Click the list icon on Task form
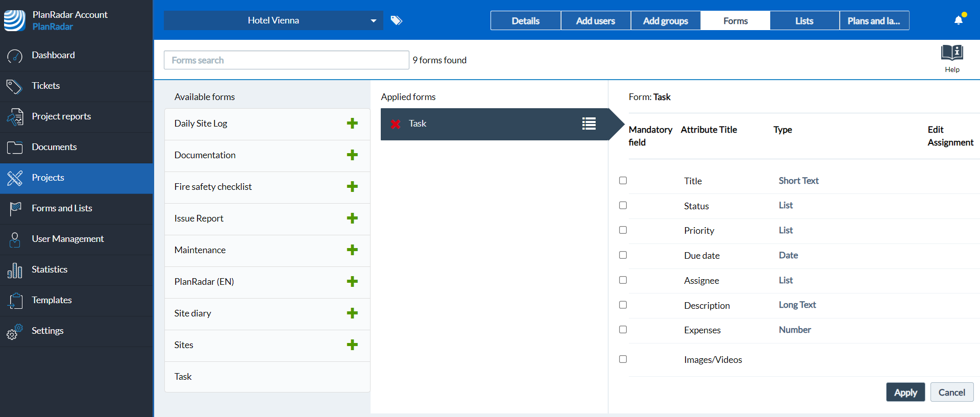980x417 pixels. point(589,124)
